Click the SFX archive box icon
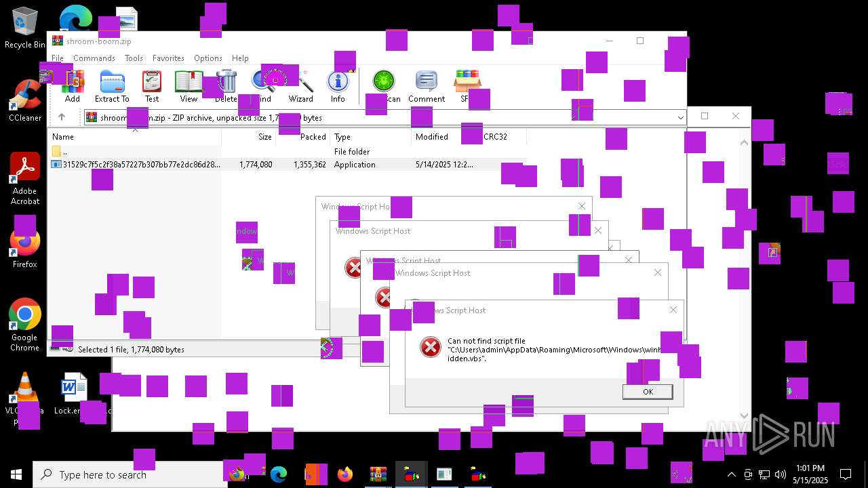The image size is (868, 488). (467, 82)
